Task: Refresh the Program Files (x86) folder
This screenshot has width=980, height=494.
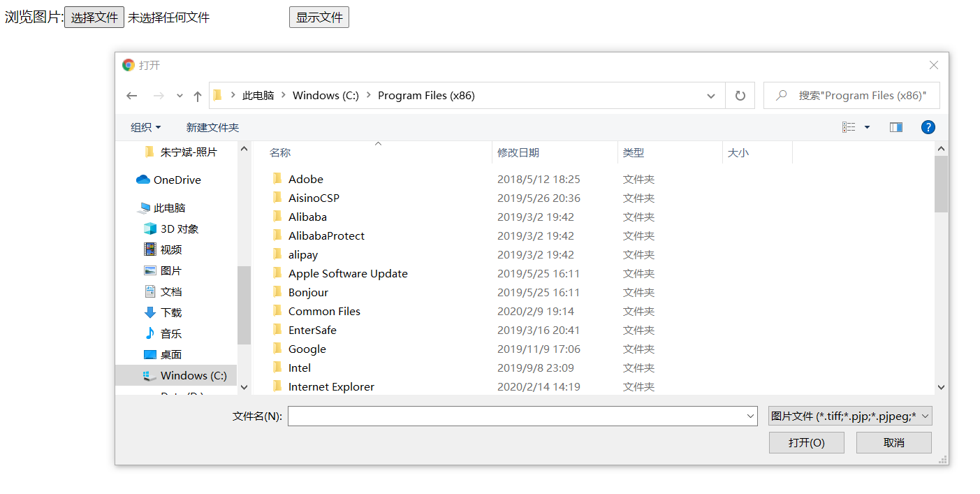Action: [740, 96]
